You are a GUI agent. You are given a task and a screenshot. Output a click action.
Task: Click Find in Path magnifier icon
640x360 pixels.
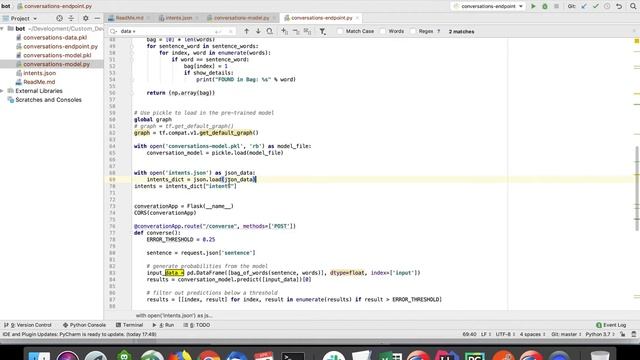point(269,31)
